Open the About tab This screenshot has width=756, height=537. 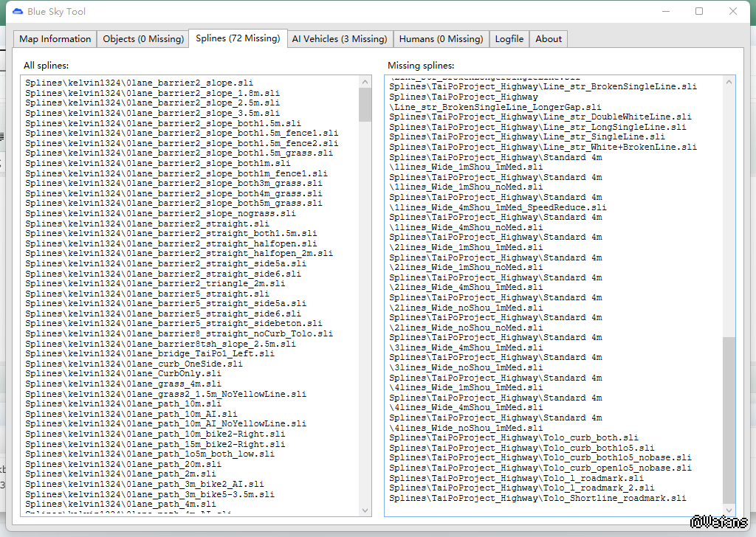click(x=549, y=39)
